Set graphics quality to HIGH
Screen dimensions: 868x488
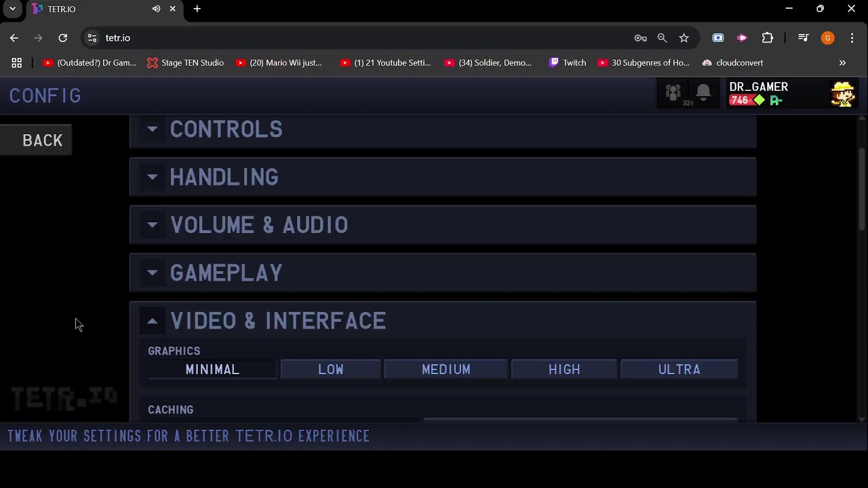[x=564, y=369]
